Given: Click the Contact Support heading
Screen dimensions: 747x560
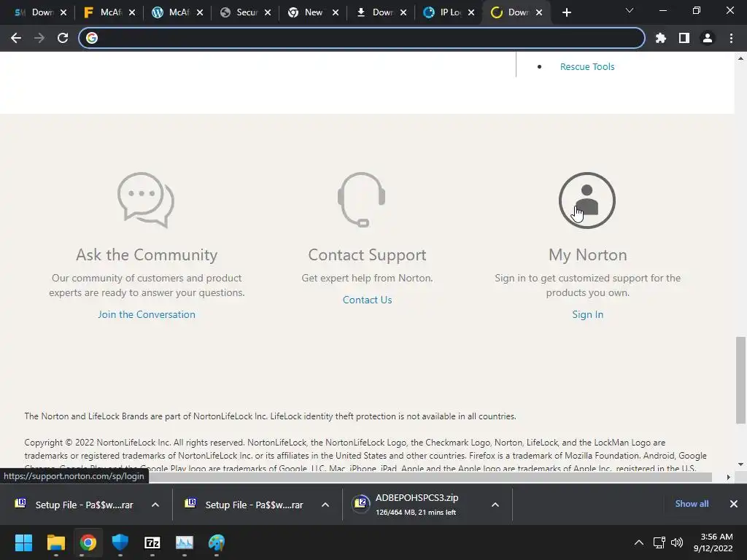Looking at the screenshot, I should [368, 254].
